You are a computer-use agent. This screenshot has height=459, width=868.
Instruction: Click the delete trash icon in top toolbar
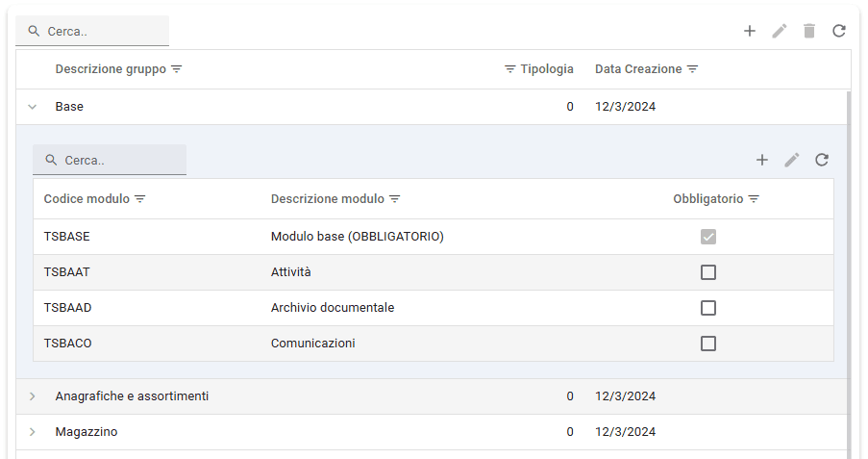coord(809,31)
